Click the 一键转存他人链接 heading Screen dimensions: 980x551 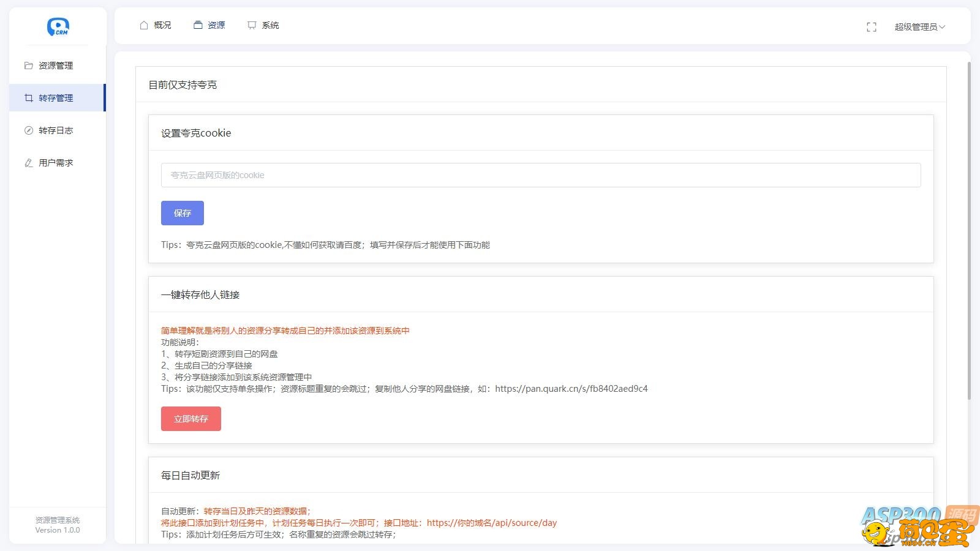[x=200, y=294]
